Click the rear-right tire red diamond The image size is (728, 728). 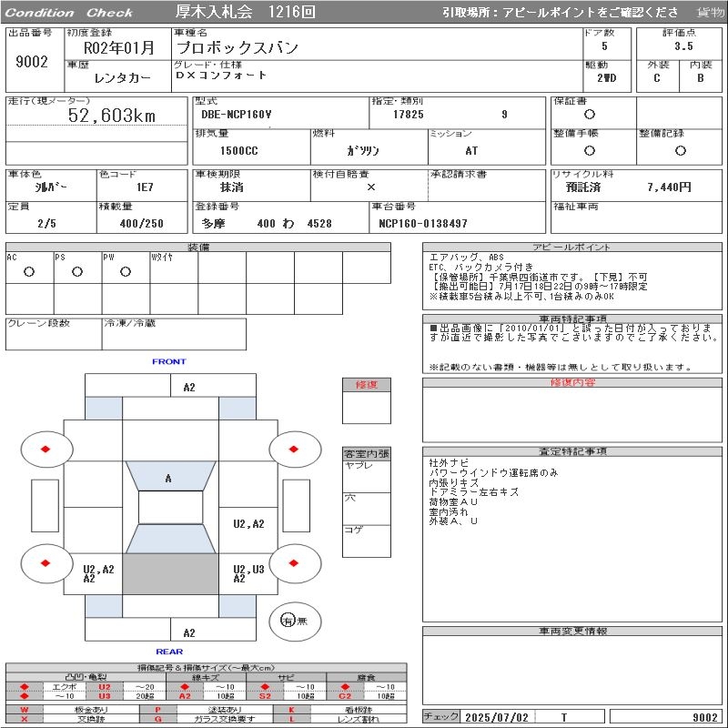coord(293,563)
